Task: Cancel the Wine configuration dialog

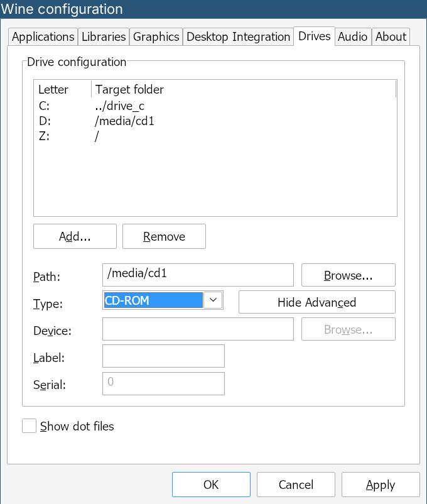Action: pyautogui.click(x=296, y=485)
